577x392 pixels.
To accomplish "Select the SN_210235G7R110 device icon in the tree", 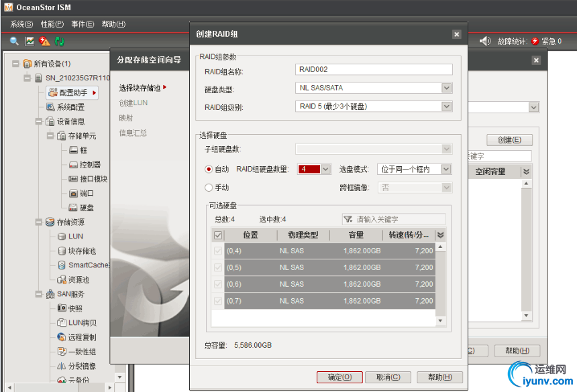I will [38, 78].
